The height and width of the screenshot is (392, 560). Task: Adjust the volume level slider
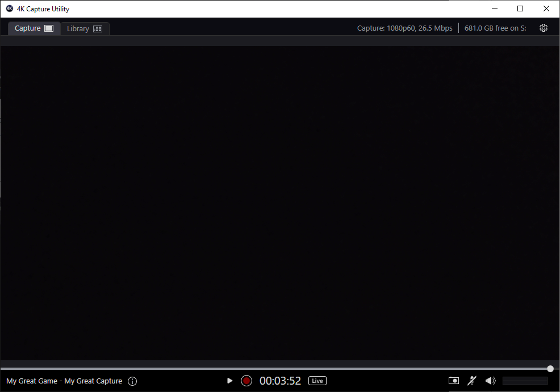pyautogui.click(x=525, y=381)
